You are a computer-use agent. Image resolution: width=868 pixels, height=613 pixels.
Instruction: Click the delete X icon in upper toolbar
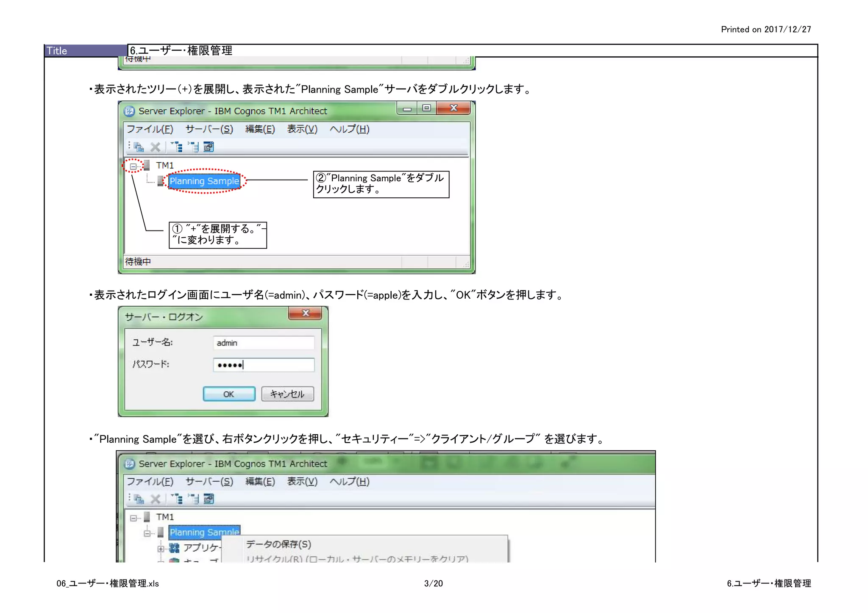click(x=155, y=147)
